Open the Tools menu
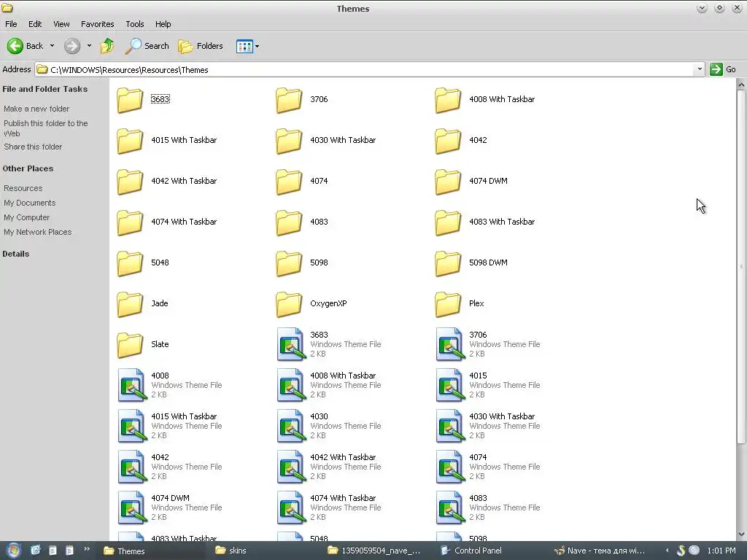This screenshot has height=560, width=747. (x=135, y=24)
